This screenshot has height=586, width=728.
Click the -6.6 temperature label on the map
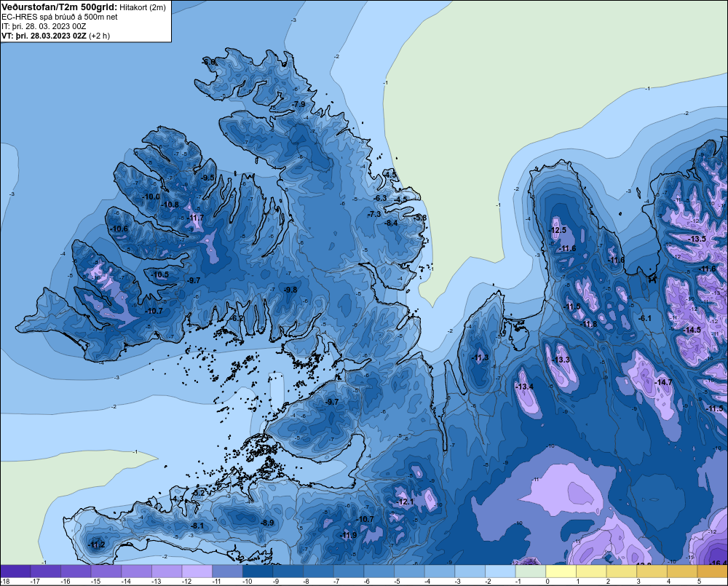(209, 62)
